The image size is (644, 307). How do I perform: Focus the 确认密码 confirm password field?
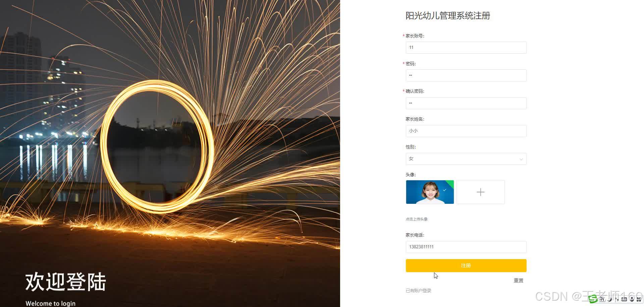click(x=466, y=103)
